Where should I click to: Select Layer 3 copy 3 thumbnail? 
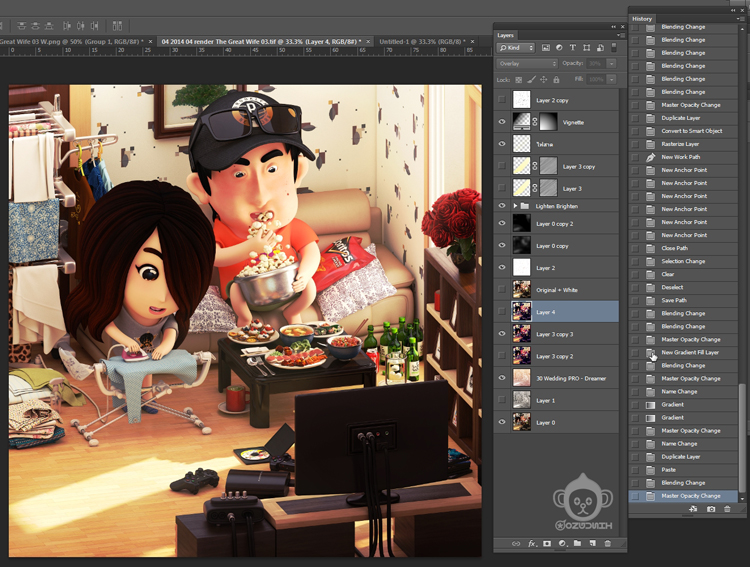521,334
